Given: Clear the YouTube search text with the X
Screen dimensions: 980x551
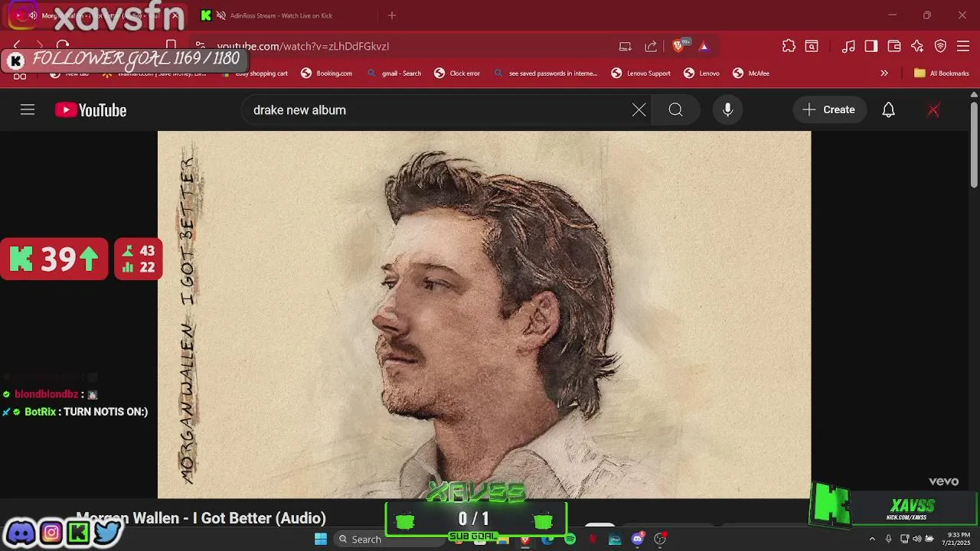Looking at the screenshot, I should click(639, 110).
